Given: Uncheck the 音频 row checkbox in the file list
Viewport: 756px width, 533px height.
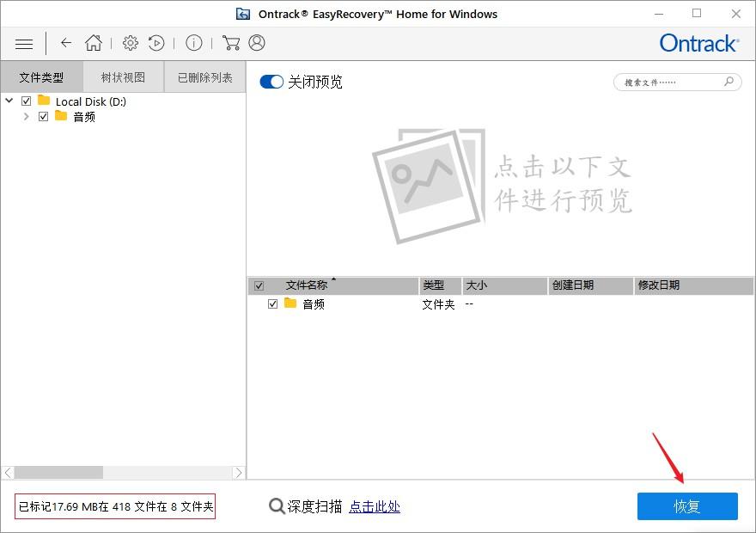Looking at the screenshot, I should pos(273,303).
